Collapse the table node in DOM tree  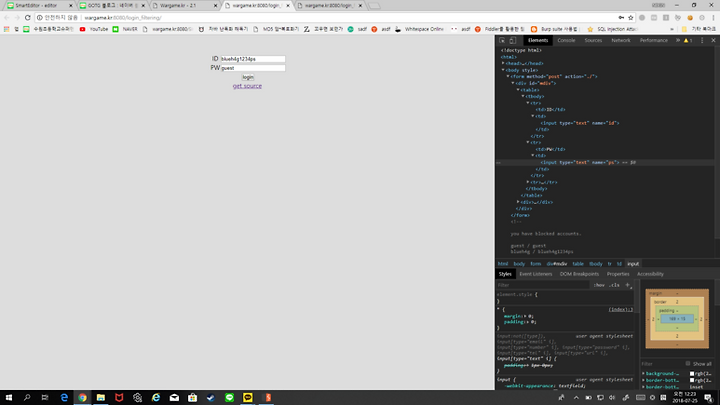pyautogui.click(x=518, y=90)
